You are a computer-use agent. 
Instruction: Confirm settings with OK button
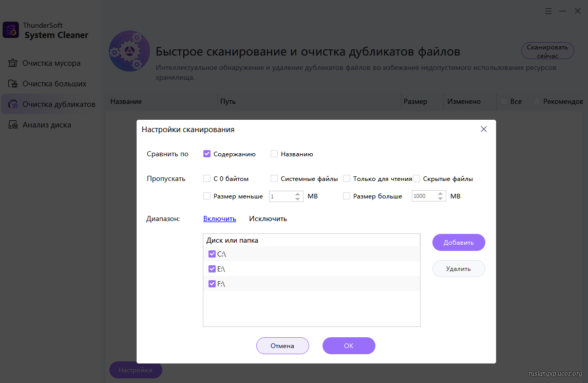[349, 346]
